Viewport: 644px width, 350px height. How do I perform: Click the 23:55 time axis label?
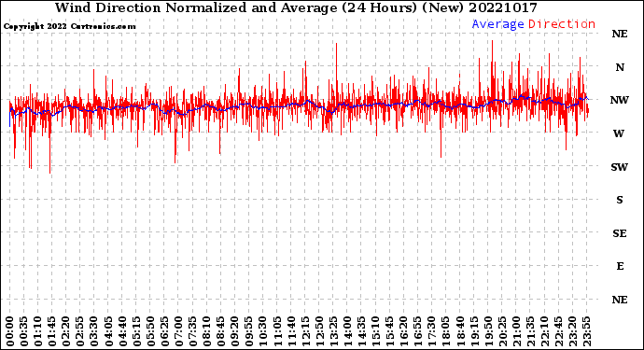coord(586,331)
